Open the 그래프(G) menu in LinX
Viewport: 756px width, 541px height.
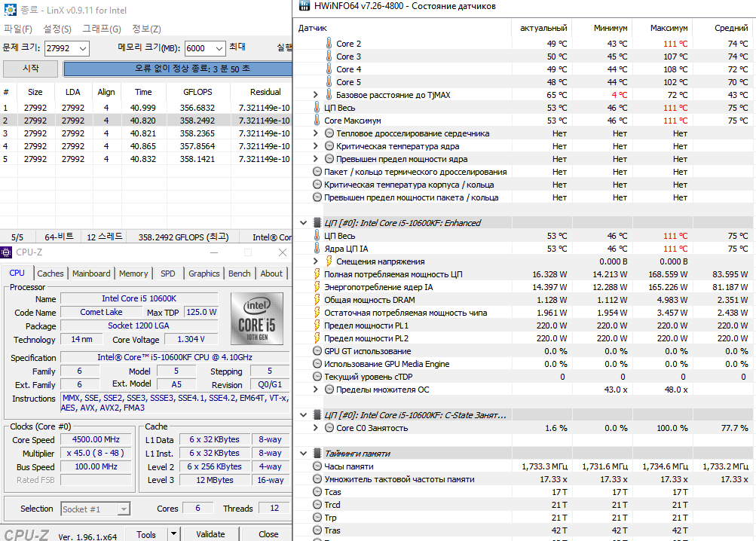(102, 29)
